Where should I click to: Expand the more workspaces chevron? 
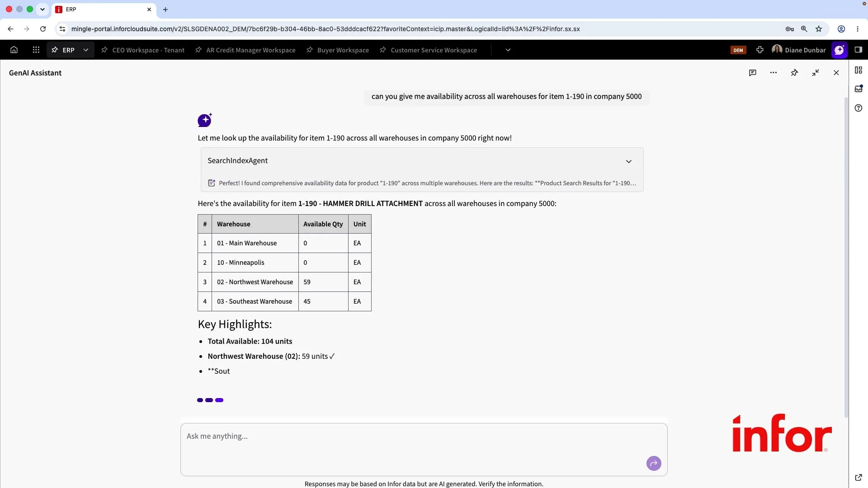(x=508, y=50)
